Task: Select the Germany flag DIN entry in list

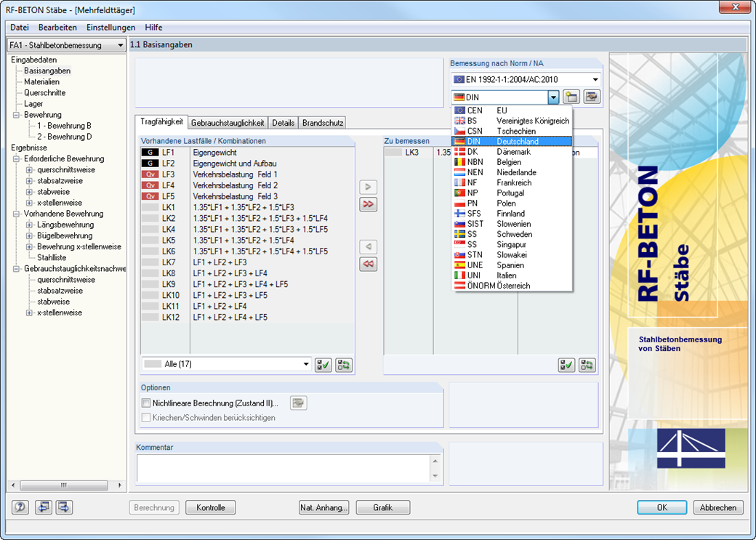Action: point(512,141)
